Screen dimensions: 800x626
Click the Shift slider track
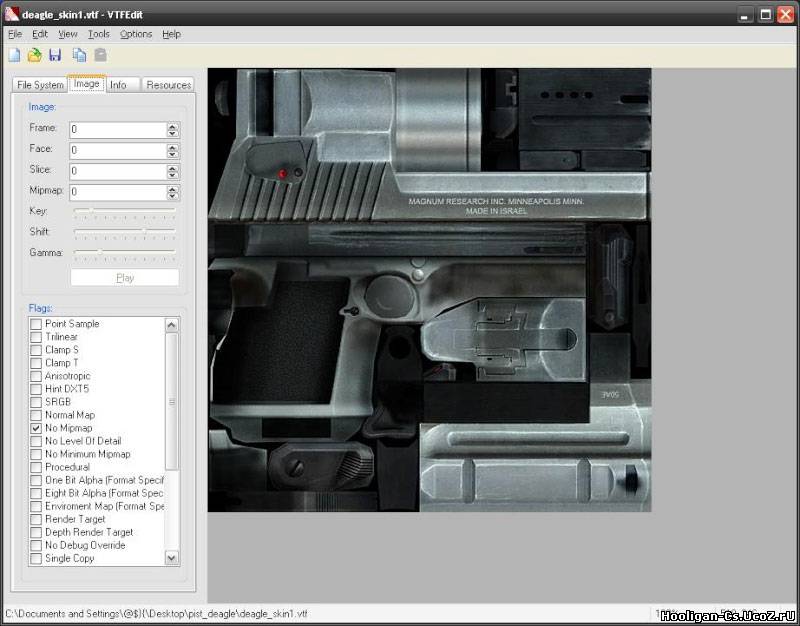pyautogui.click(x=125, y=231)
